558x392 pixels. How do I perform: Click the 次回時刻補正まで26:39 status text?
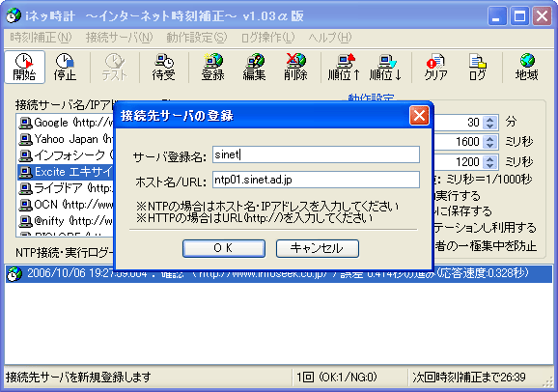pyautogui.click(x=469, y=378)
